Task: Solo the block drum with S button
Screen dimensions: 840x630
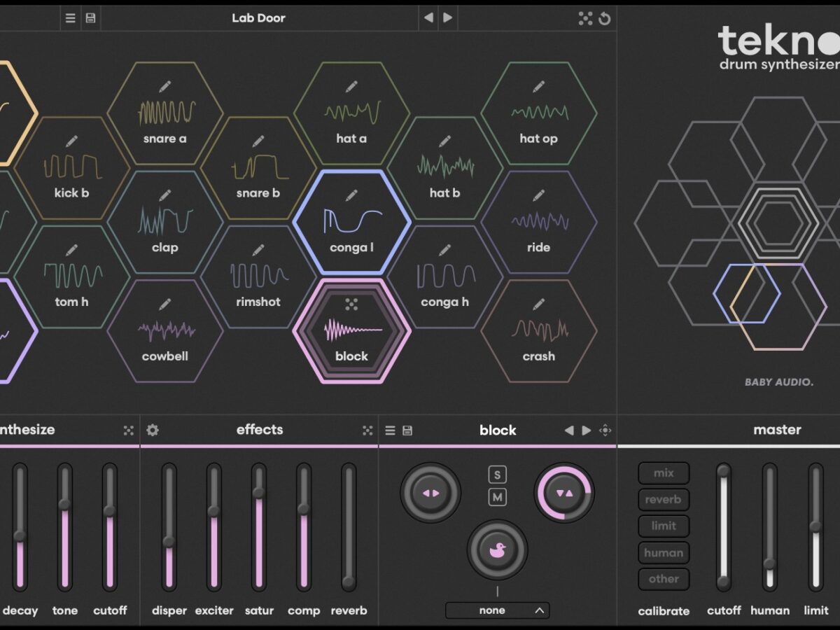Action: 497,475
